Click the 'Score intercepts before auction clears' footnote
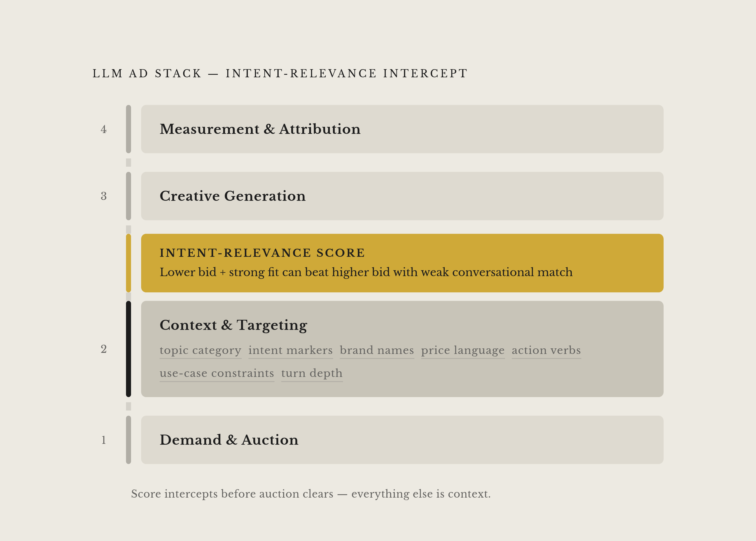756x541 pixels. [x=311, y=494]
